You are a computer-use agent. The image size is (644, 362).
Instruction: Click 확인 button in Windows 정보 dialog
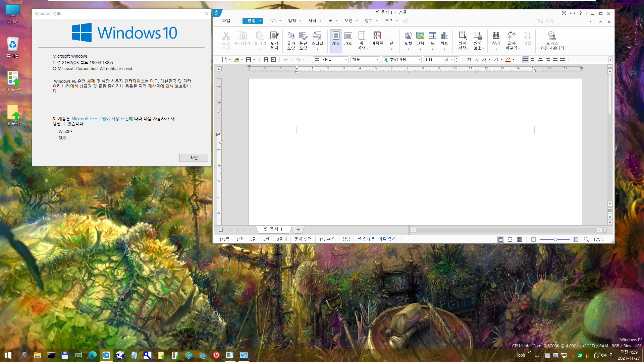(194, 158)
